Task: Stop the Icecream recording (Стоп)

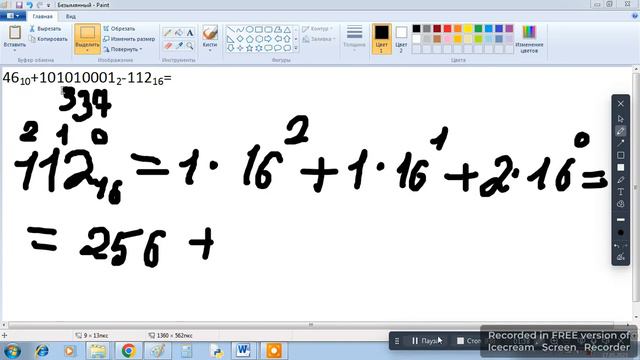Action: click(x=469, y=340)
